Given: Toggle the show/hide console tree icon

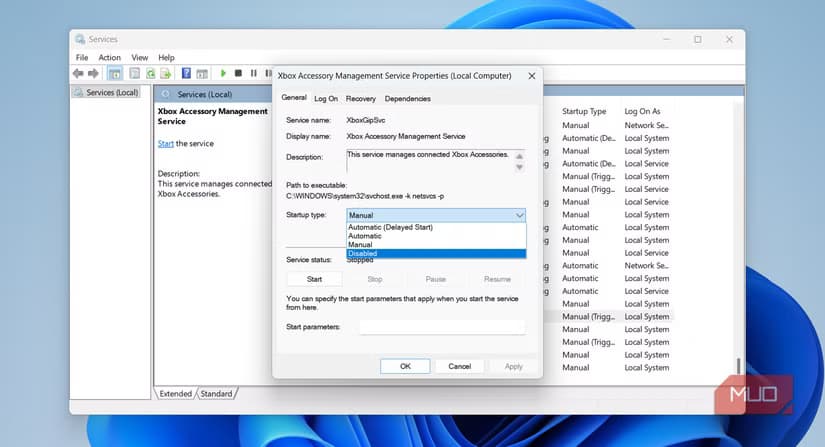Looking at the screenshot, I should (114, 74).
